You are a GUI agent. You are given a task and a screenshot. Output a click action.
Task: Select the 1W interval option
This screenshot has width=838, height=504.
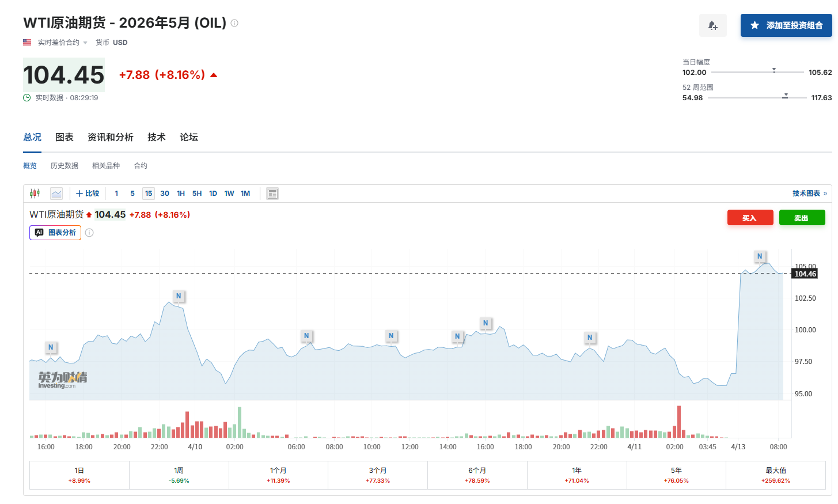click(229, 194)
